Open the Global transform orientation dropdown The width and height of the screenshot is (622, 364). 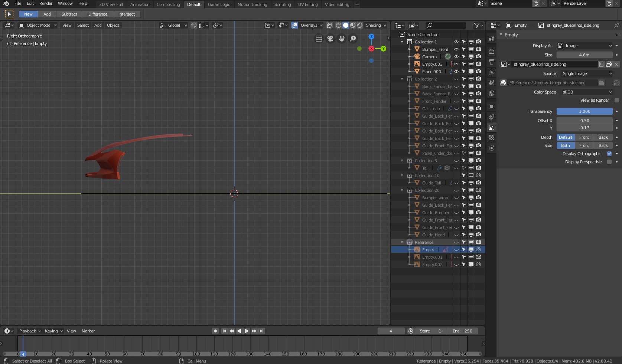pos(173,25)
